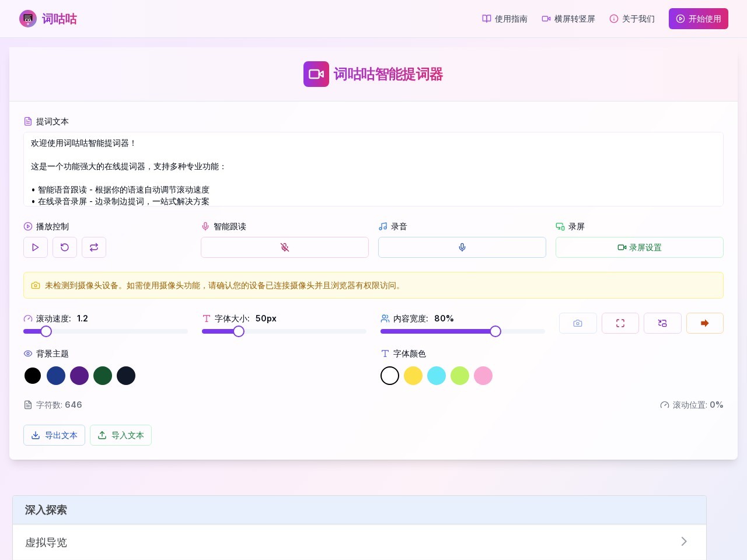Open 关于我们 in the navigation
747x560 pixels.
click(632, 19)
